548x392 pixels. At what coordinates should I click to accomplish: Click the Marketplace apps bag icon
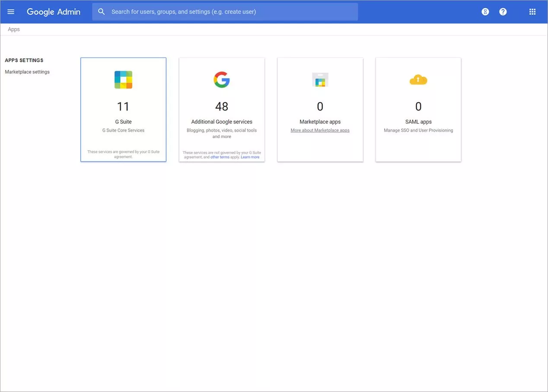coord(320,80)
